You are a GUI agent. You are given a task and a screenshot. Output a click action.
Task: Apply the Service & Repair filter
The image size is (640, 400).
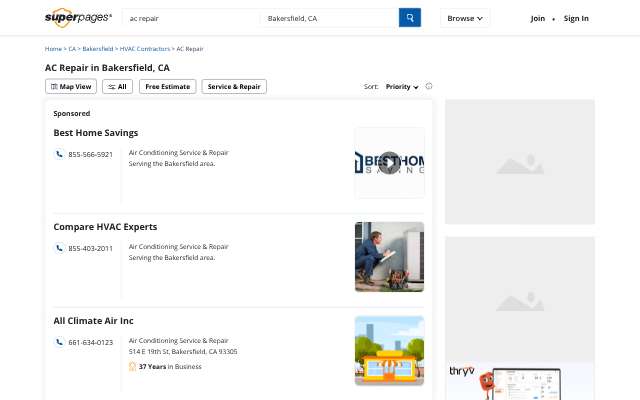234,87
